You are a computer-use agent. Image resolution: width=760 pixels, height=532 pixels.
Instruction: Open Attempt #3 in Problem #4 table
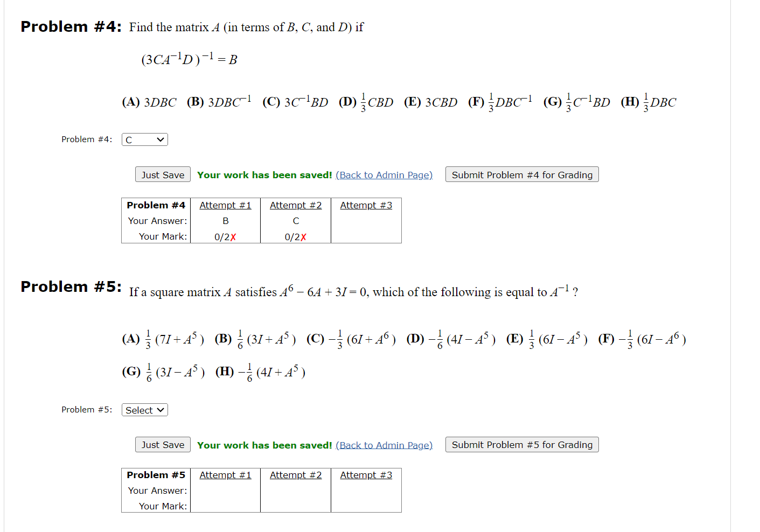[x=366, y=205]
